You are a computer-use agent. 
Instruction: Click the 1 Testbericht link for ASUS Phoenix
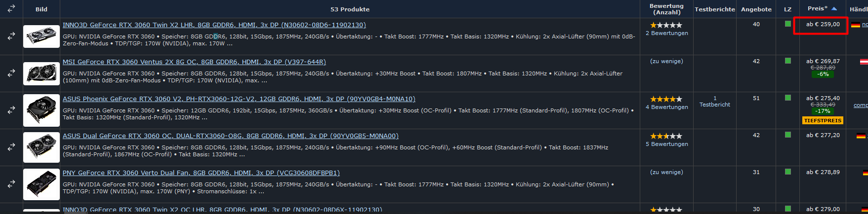click(714, 102)
